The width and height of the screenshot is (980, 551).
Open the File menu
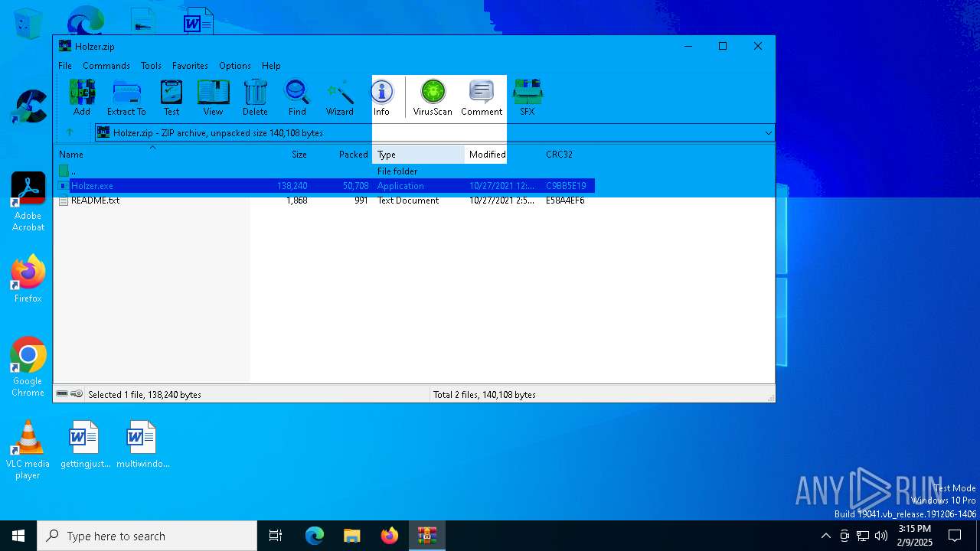point(65,66)
